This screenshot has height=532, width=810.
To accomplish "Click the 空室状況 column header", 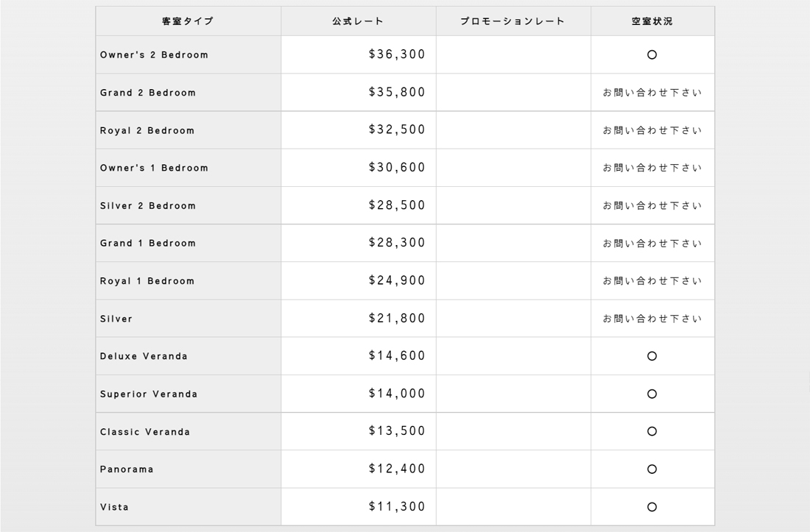I will (x=652, y=21).
